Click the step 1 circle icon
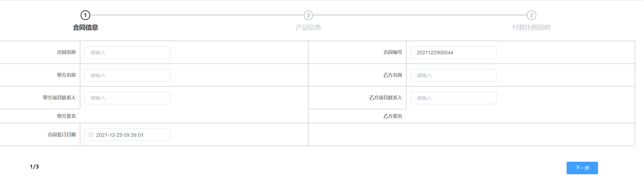Image resolution: width=644 pixels, height=196 pixels. pos(85,15)
